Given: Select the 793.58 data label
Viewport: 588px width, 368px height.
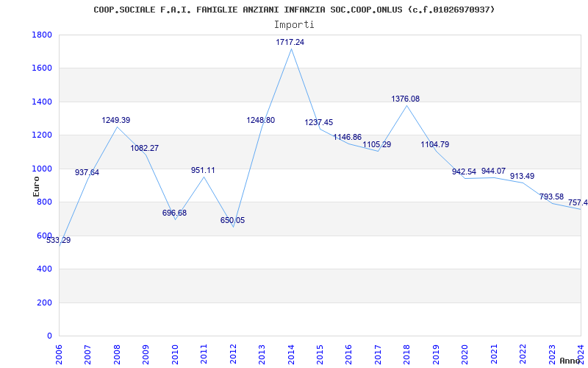Looking at the screenshot, I should pyautogui.click(x=551, y=197).
